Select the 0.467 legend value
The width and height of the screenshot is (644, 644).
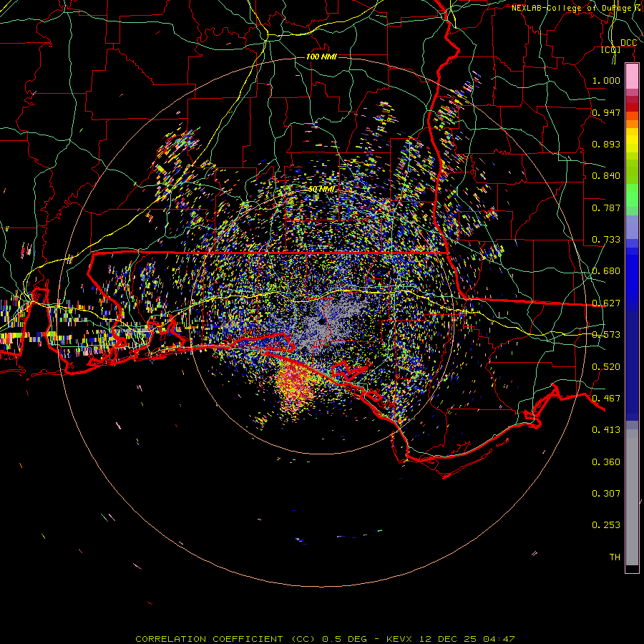[x=606, y=399]
